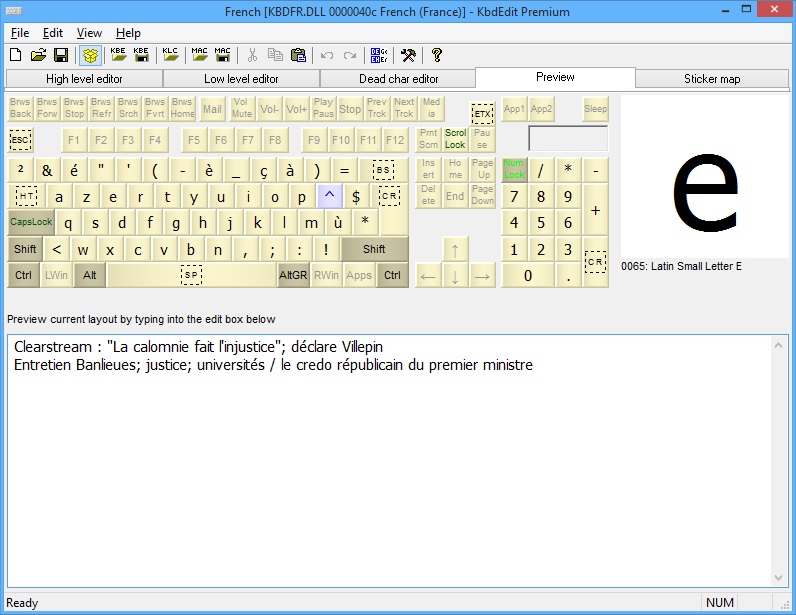Image resolution: width=796 pixels, height=615 pixels.
Task: Open the Edit menu
Action: [x=53, y=33]
